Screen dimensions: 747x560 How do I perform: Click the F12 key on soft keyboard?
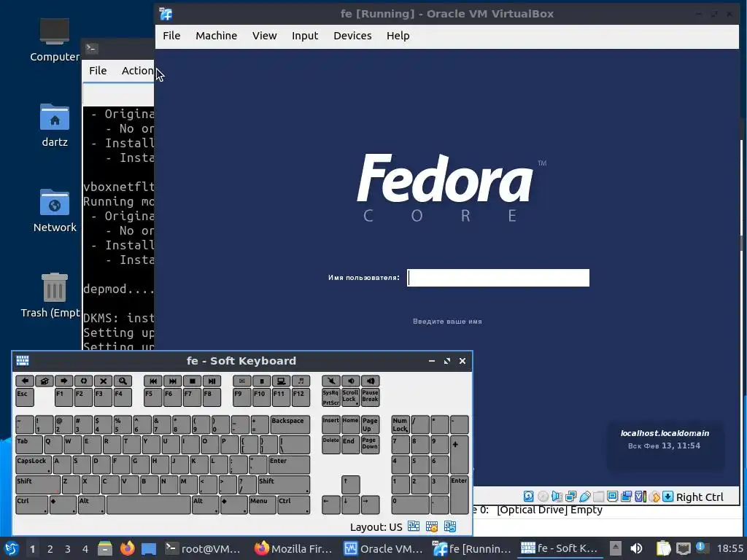[301, 397]
